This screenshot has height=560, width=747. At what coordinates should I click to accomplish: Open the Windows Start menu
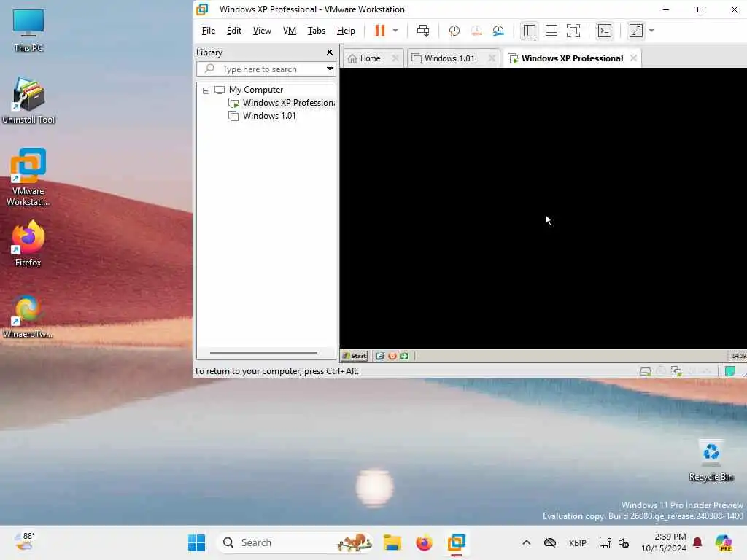coord(196,542)
